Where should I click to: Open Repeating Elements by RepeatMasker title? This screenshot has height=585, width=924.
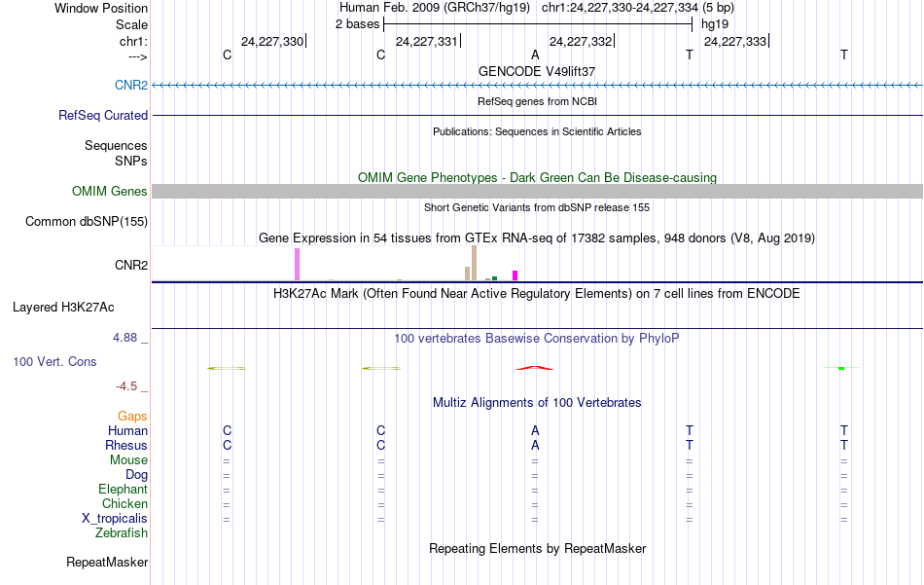pos(537,548)
